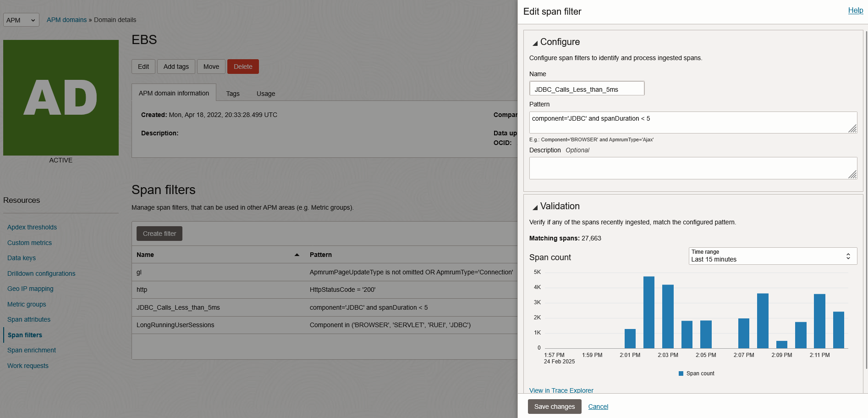Select Metric groups in the sidebar
The height and width of the screenshot is (418, 868).
tap(27, 304)
